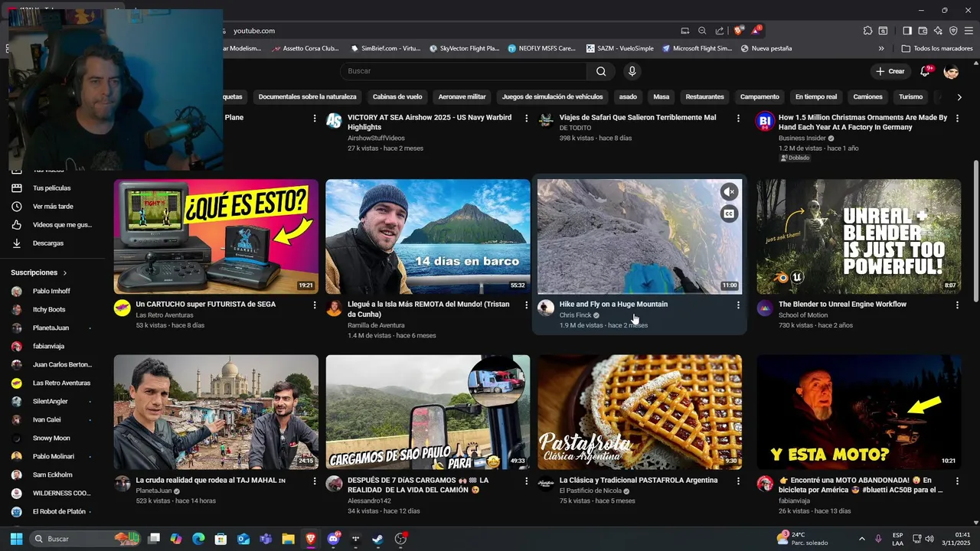Open Leo AI sparkle icon
980x551 pixels.
[938, 31]
